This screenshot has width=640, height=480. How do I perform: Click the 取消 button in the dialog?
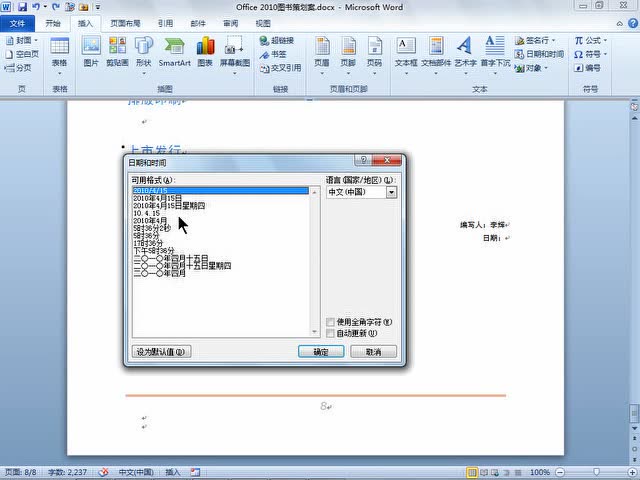pos(373,352)
